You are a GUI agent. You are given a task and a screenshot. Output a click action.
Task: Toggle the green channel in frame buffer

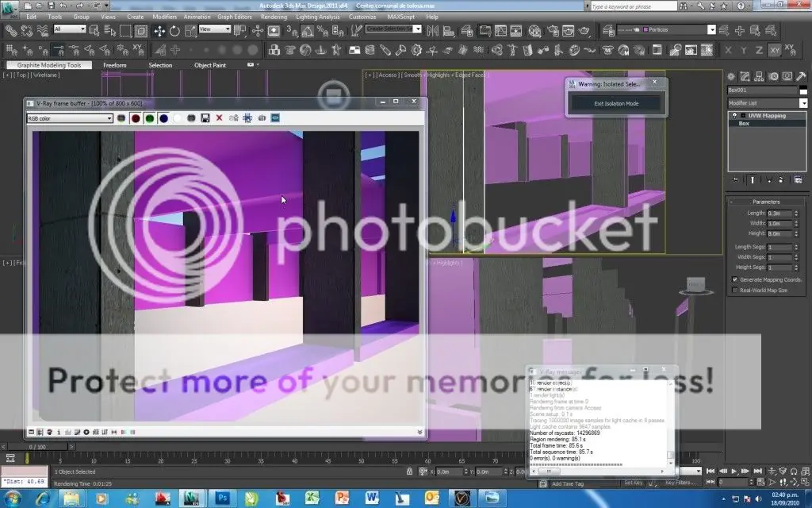pos(150,118)
